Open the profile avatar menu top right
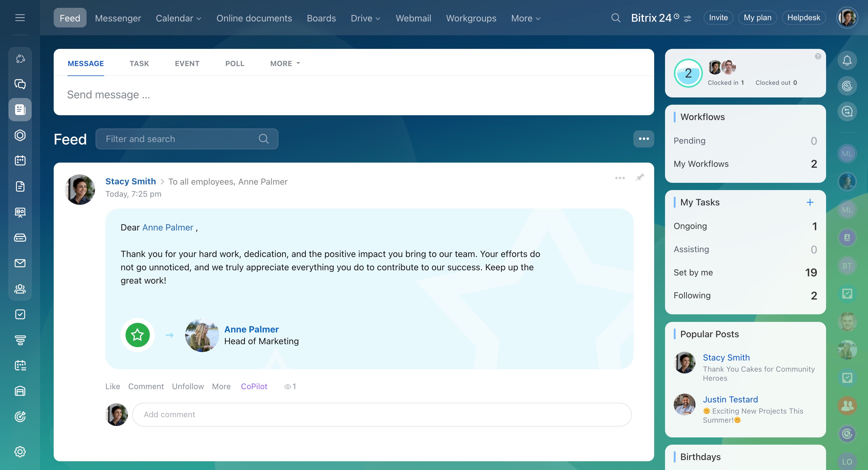The width and height of the screenshot is (868, 470). click(x=847, y=18)
